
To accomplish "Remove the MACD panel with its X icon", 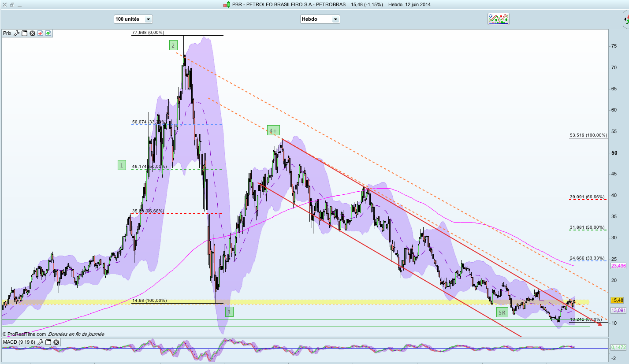I will 56,342.
